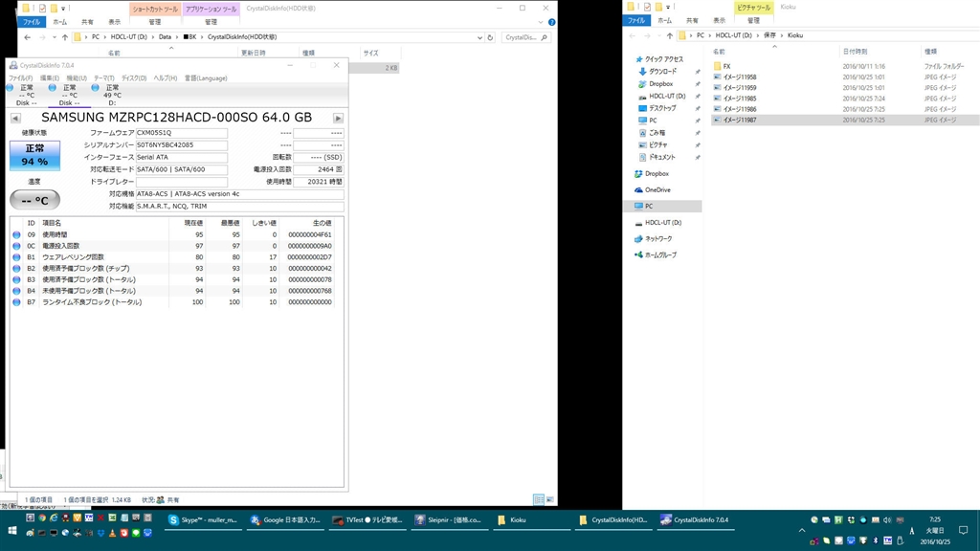Expand the address bar history dropdown in left Explorer
980x551 pixels.
coord(479,37)
